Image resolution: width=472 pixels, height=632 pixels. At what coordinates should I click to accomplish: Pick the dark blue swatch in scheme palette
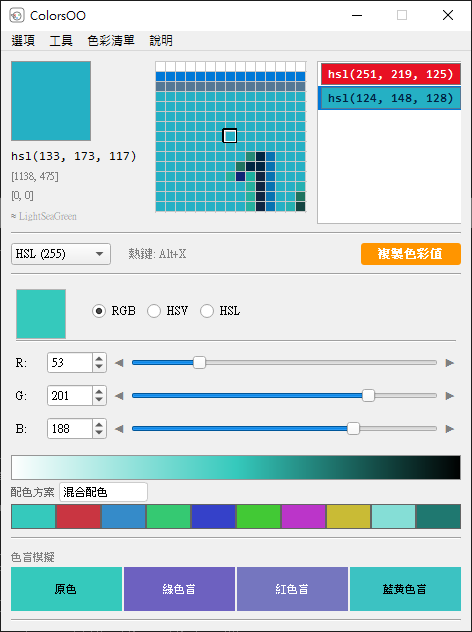(213, 516)
